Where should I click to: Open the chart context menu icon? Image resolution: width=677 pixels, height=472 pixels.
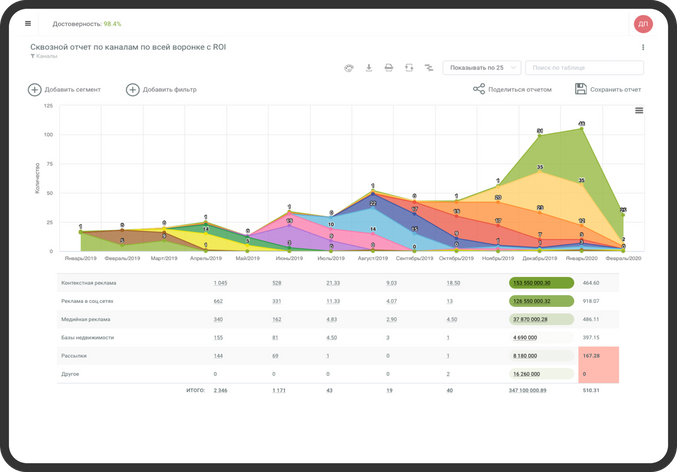tap(638, 111)
